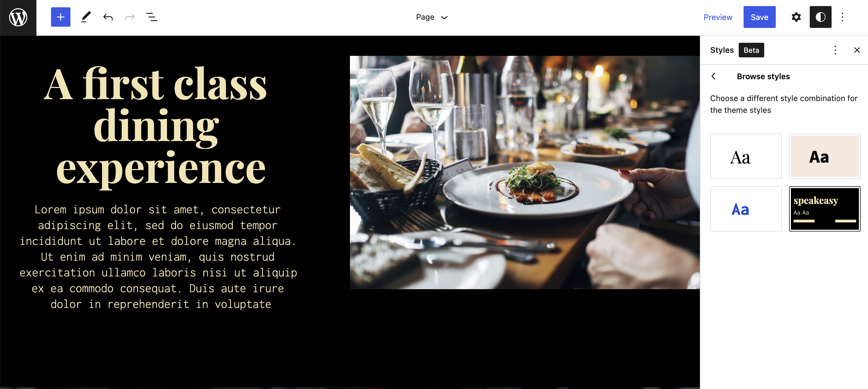The height and width of the screenshot is (389, 868).
Task: Select the Tools pencil icon
Action: 86,17
